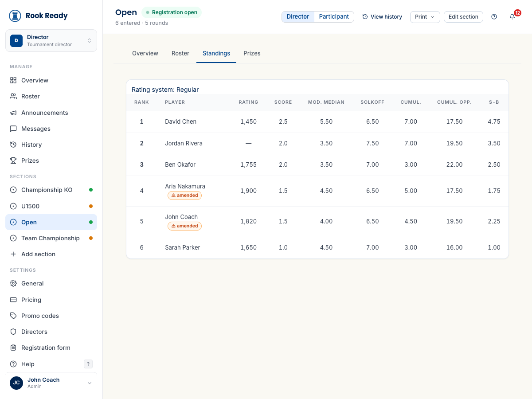This screenshot has width=532, height=399.
Task: Open Directors settings
Action: pyautogui.click(x=51, y=332)
